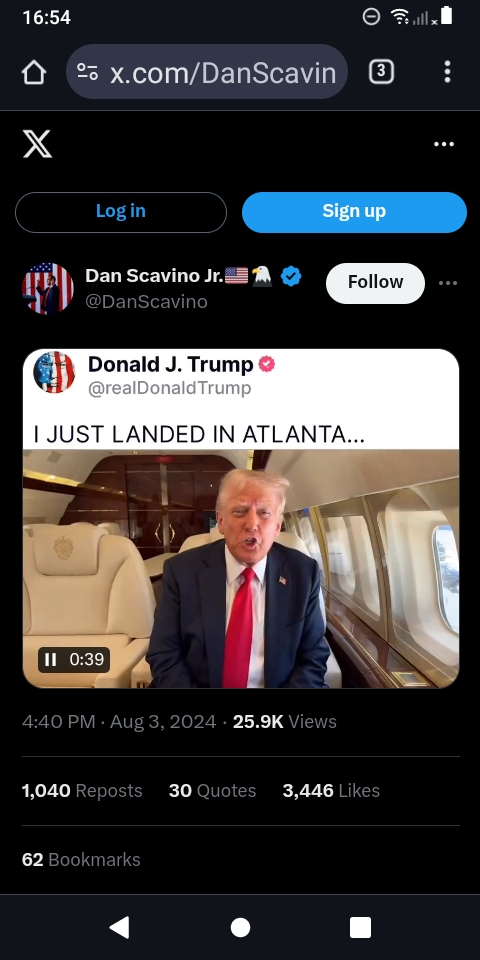Open Dan Scavino's profile picture
This screenshot has width=480, height=960.
(x=48, y=288)
